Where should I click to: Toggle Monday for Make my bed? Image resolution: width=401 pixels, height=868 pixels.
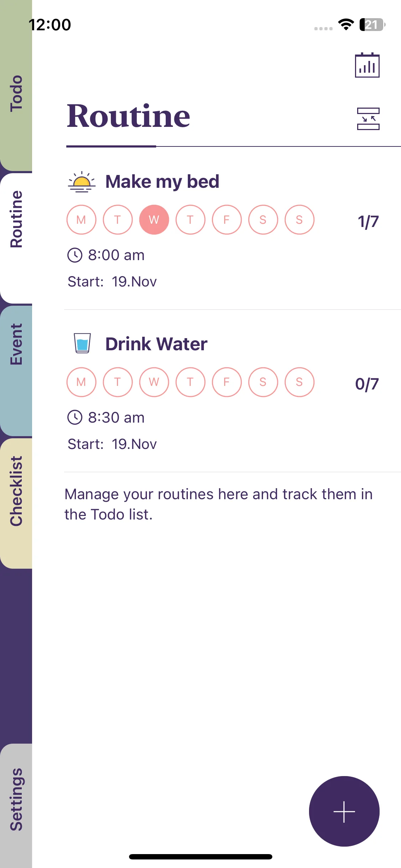(81, 220)
